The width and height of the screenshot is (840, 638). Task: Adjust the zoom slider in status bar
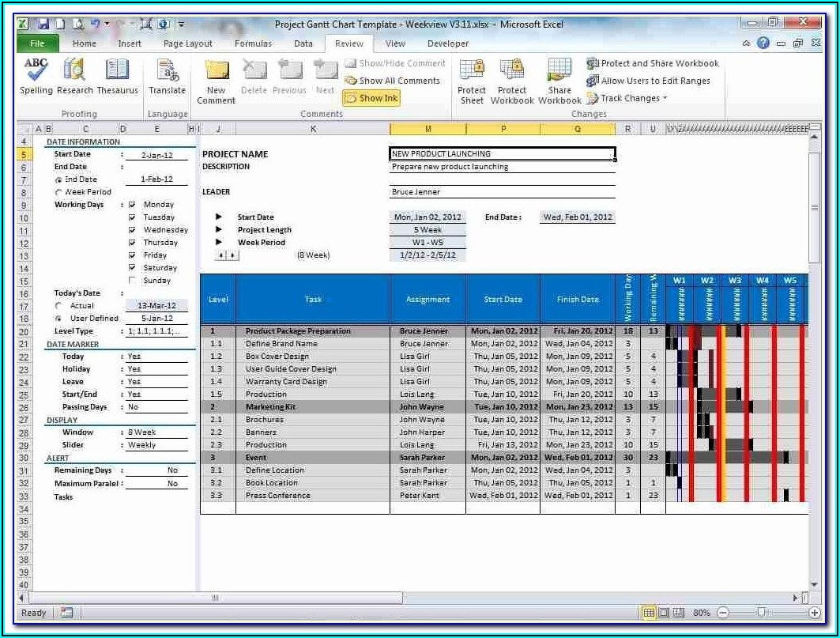(x=761, y=613)
